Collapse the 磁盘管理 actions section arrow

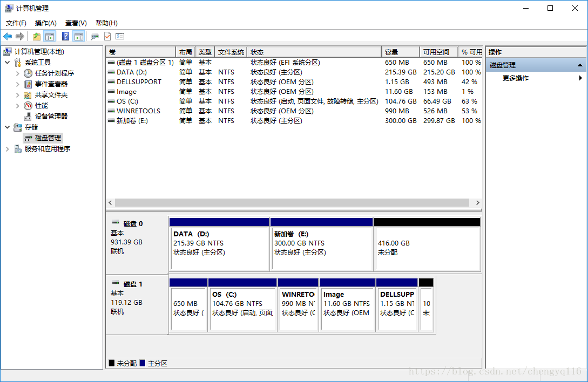tap(580, 65)
